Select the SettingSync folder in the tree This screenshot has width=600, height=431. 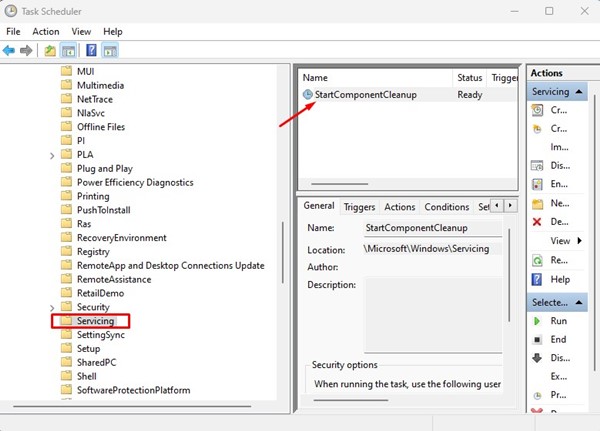pos(99,336)
